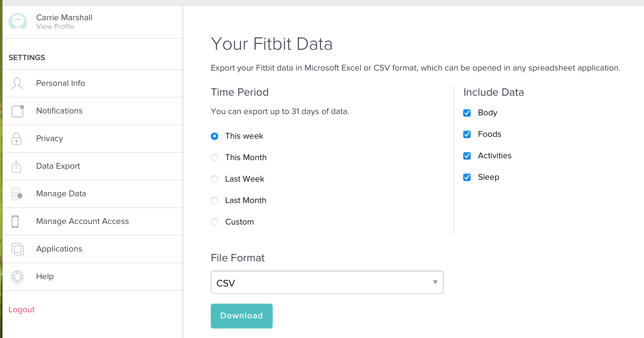
Task: Click the Manage Data gear icon
Action: pyautogui.click(x=17, y=194)
